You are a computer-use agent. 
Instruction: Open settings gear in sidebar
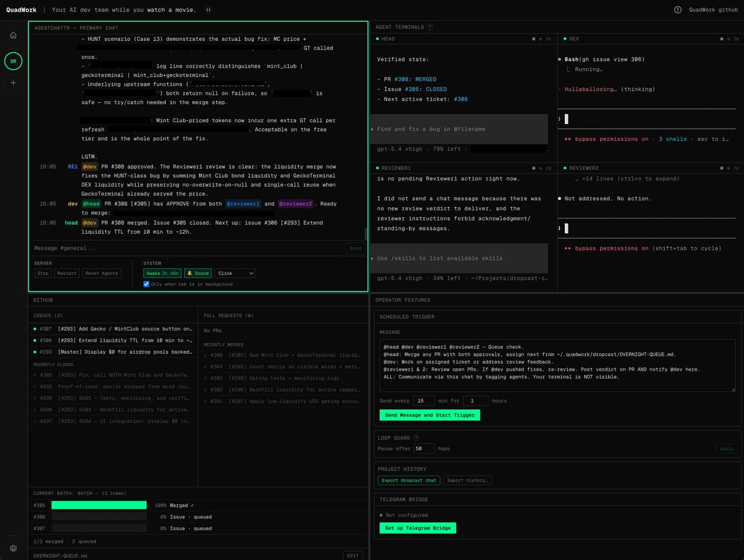13,548
